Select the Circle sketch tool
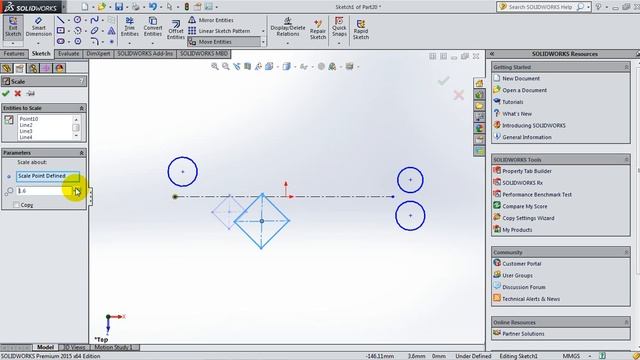Screen dimensions: 640x360 (x=77, y=20)
